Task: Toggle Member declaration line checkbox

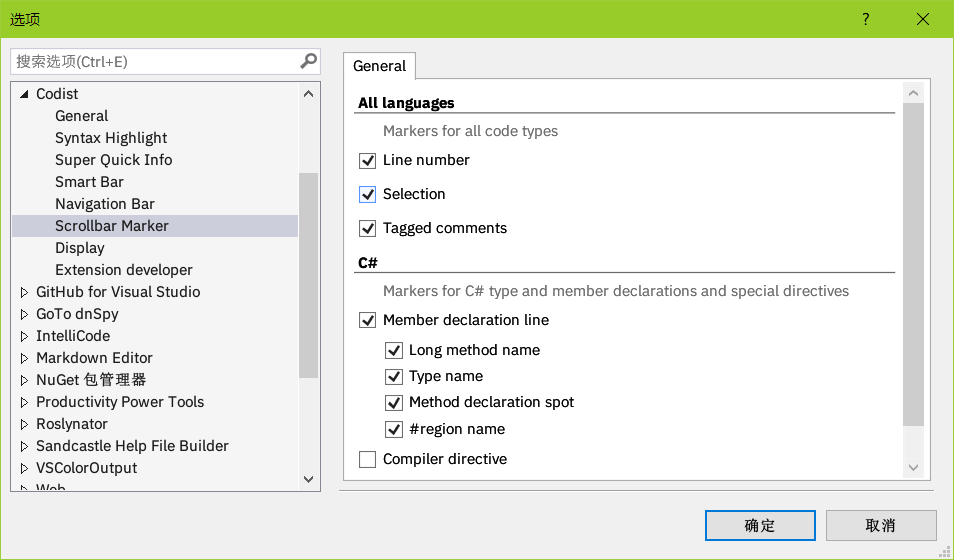Action: tap(367, 320)
